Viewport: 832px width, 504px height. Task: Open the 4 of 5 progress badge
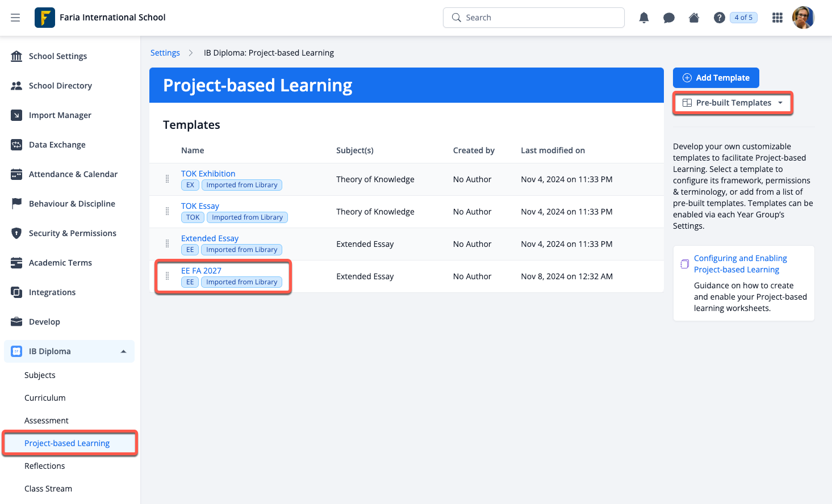(x=743, y=18)
